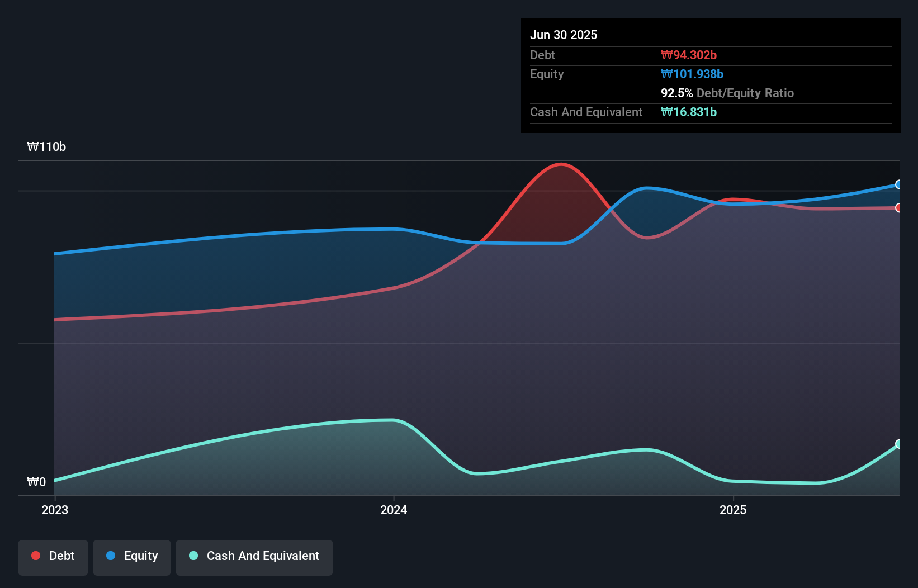Select the blue Equity endpoint marker on chart
Image resolution: width=918 pixels, height=588 pixels.
(x=899, y=184)
